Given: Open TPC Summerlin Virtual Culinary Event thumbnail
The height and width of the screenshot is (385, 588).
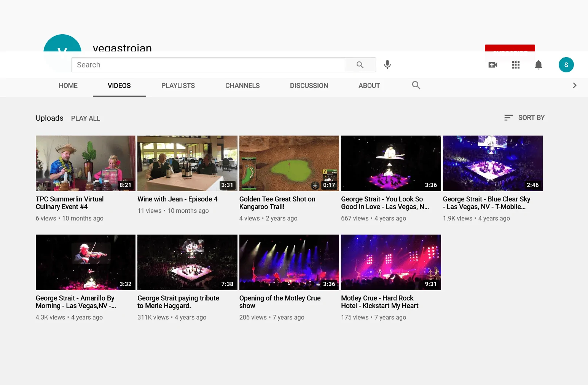Looking at the screenshot, I should (86, 163).
